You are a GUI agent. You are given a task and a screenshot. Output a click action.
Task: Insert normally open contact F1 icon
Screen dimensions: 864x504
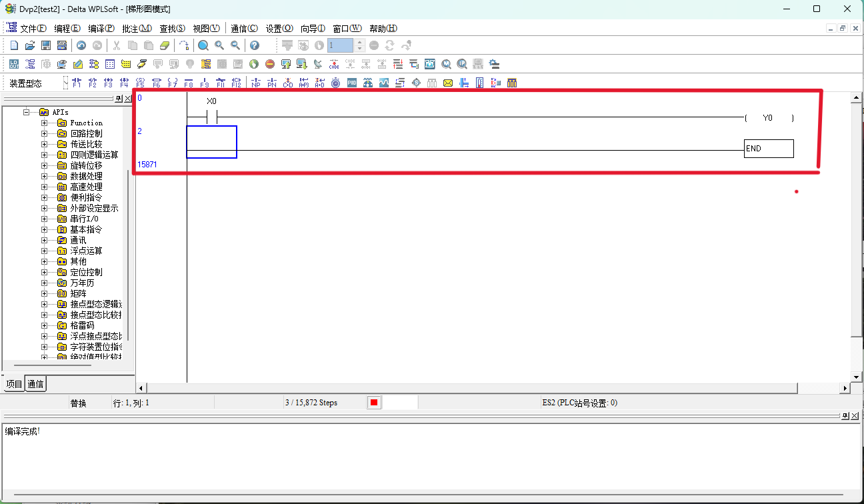click(76, 83)
